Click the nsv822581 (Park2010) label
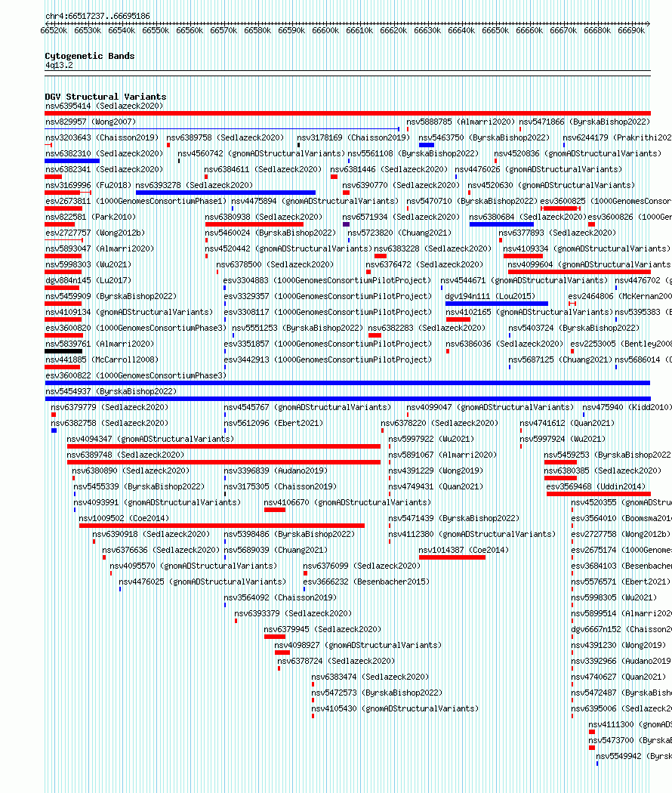 (91, 217)
